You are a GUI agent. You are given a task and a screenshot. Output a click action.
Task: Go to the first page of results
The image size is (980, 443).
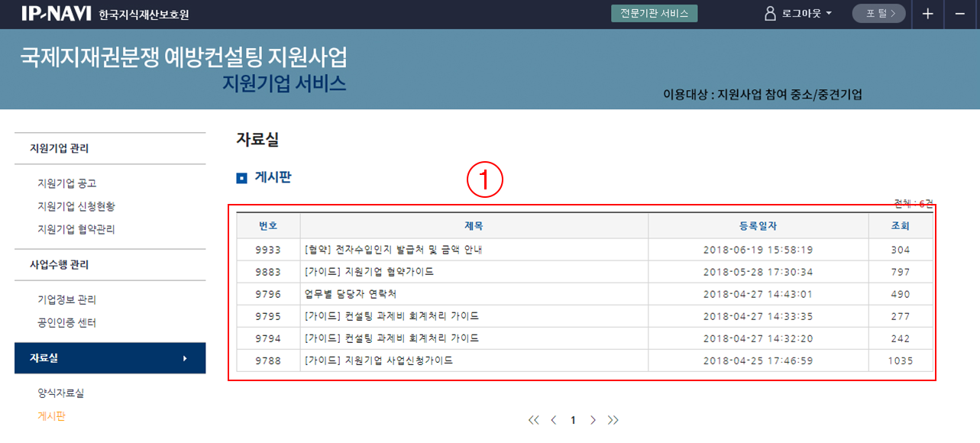point(533,420)
